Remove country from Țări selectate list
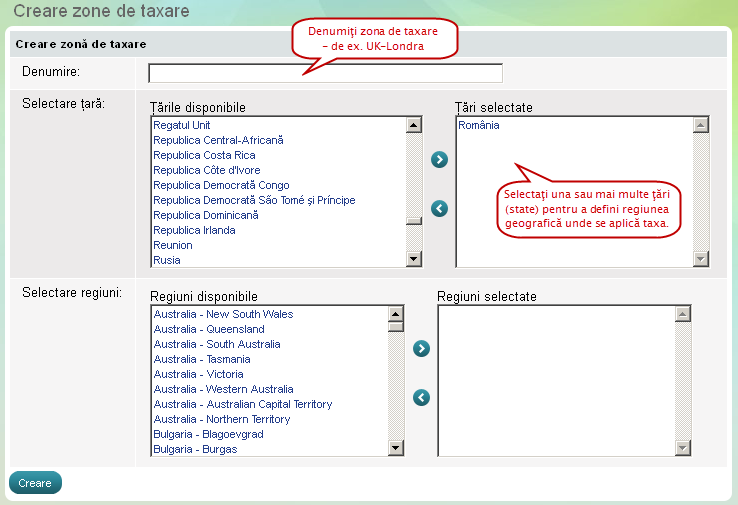Image resolution: width=738 pixels, height=505 pixels. coord(439,209)
